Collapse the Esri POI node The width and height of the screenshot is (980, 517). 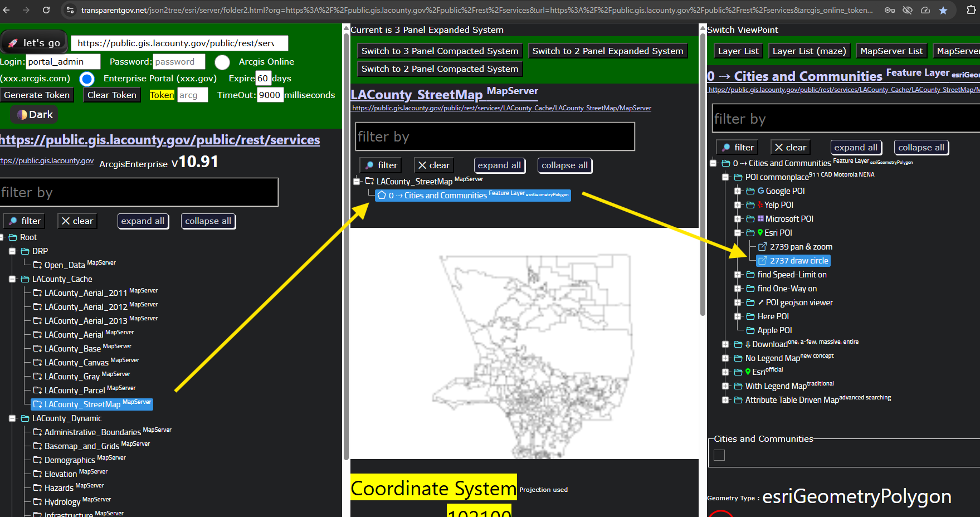738,233
